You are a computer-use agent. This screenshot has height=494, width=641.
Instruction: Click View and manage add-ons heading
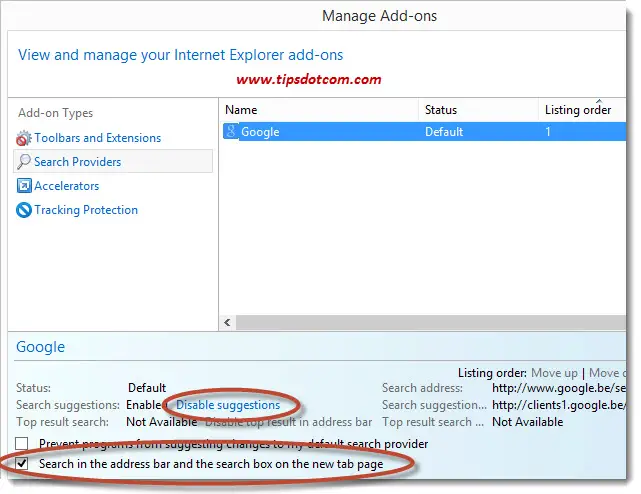[180, 55]
